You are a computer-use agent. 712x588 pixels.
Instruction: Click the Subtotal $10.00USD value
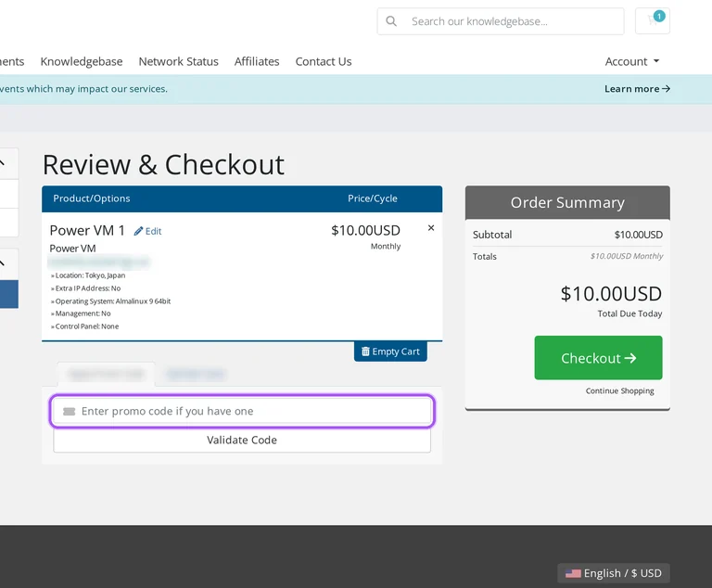tap(638, 235)
